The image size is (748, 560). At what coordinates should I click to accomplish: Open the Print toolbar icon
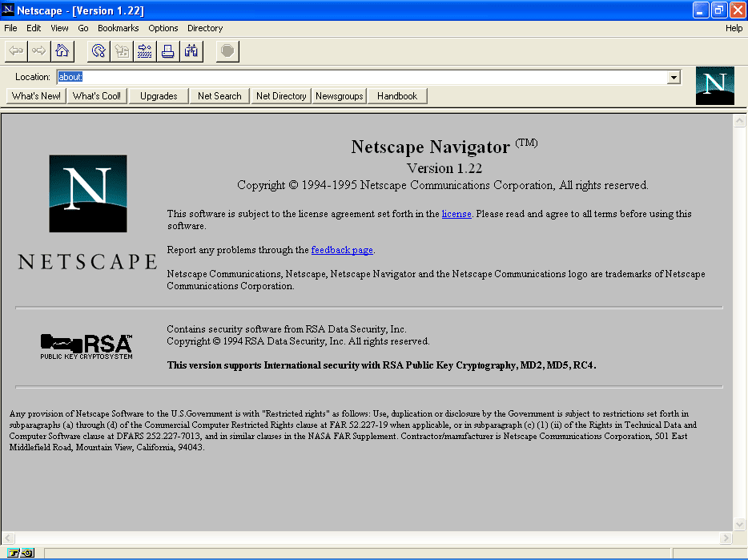pos(167,50)
